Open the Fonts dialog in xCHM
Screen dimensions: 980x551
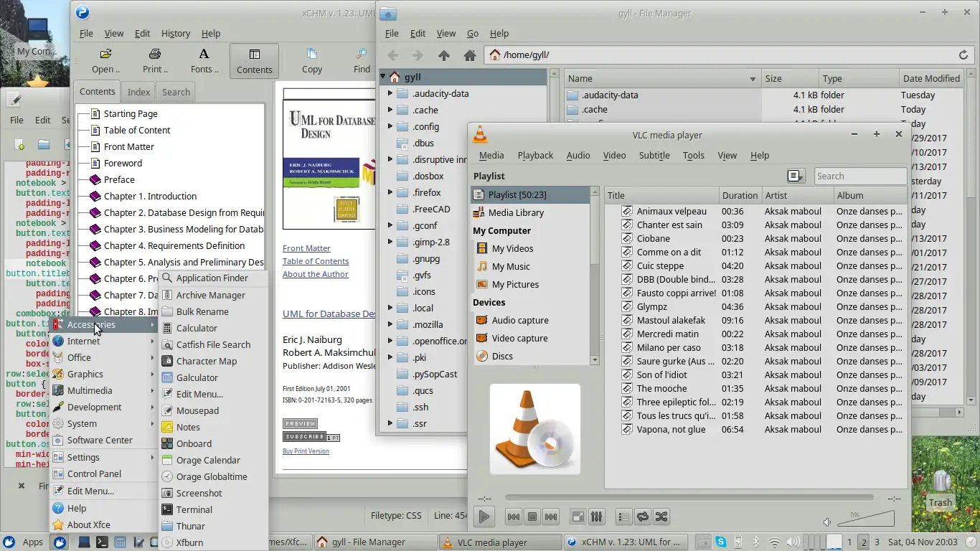[x=204, y=61]
